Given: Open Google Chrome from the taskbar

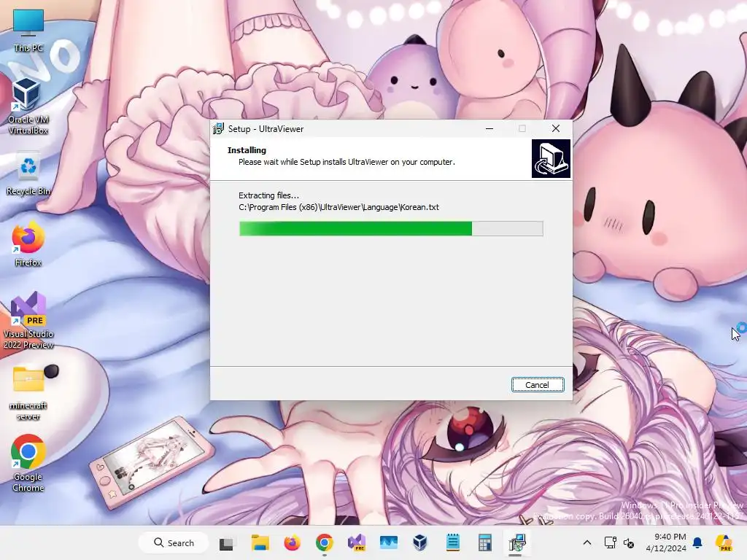Looking at the screenshot, I should click(x=324, y=542).
